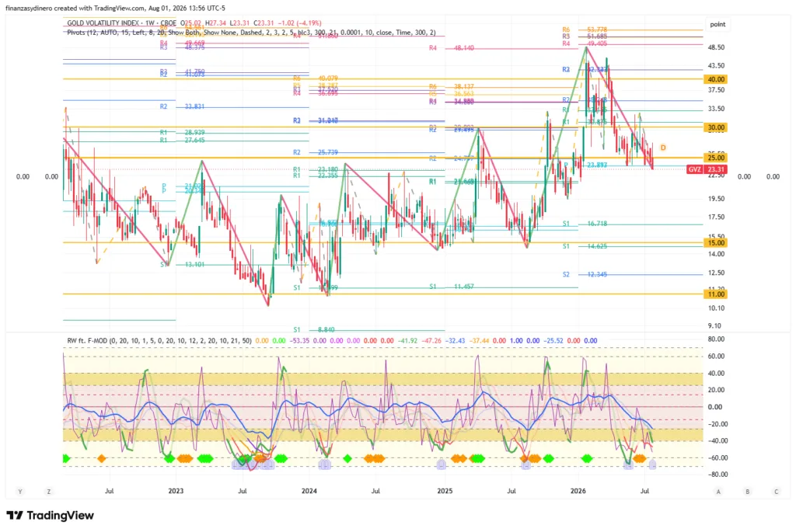Screen dimensions: 796x532
Task: Click the RW ft. F-MOD indicator legend
Action: point(159,341)
